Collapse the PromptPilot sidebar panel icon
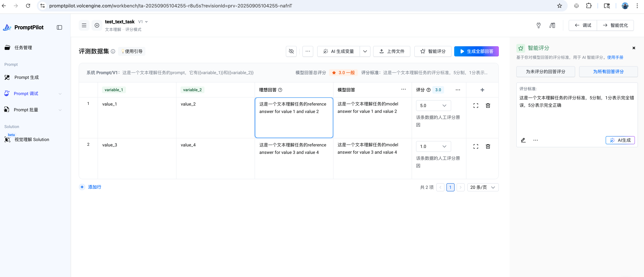This screenshot has height=277, width=644. (x=59, y=28)
